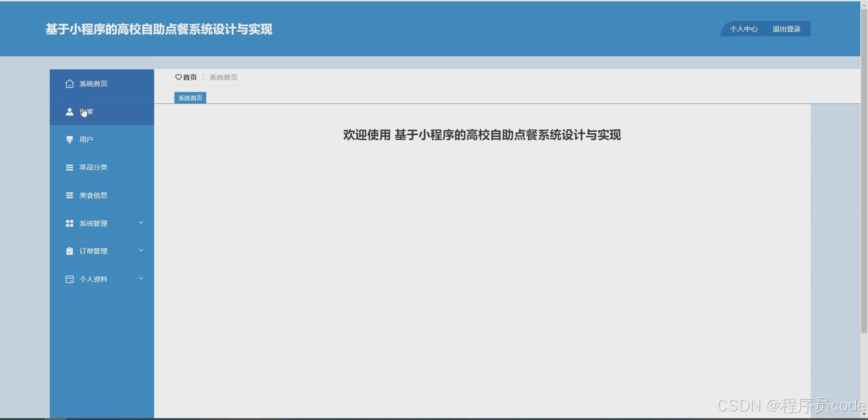Viewport: 868px width, 420px height.
Task: Click the welcome heading text area
Action: pyautogui.click(x=481, y=135)
